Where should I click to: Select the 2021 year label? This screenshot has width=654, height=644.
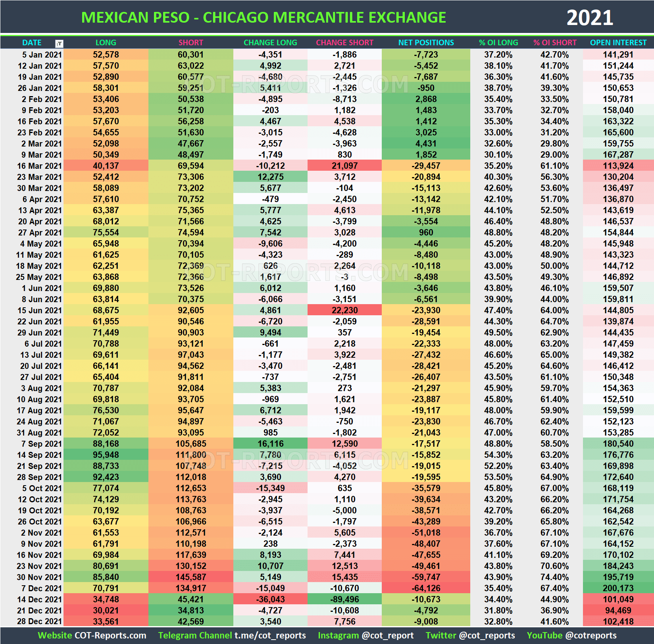click(595, 17)
